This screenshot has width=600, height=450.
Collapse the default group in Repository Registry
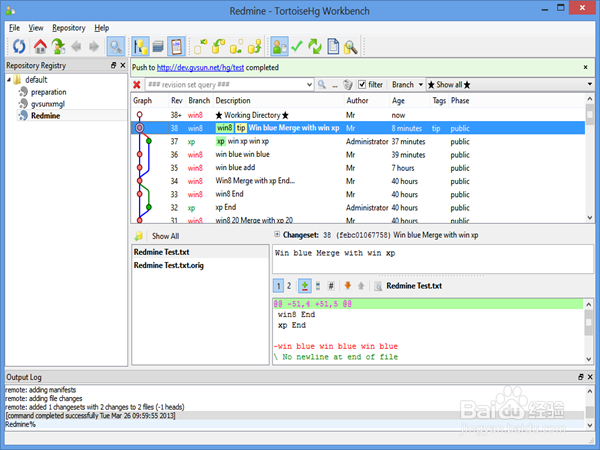coord(9,80)
